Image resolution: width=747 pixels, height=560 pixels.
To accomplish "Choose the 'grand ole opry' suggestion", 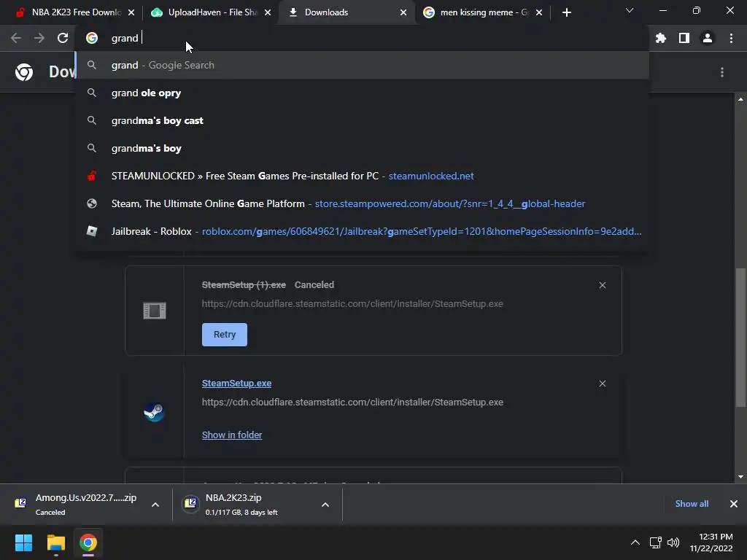I will [x=362, y=93].
